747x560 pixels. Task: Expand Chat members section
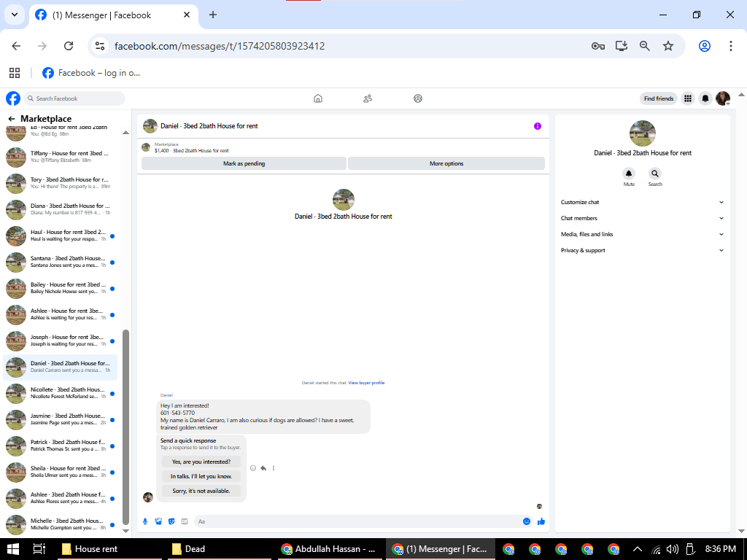pos(642,218)
